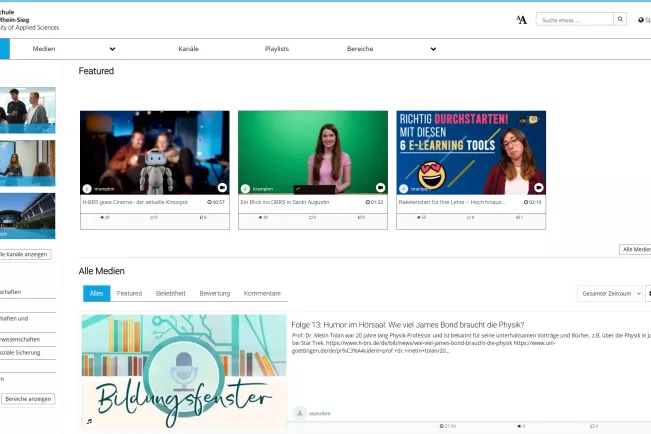The height and width of the screenshot is (434, 651).
Task: Open Kanäle in the navigation bar
Action: [x=188, y=49]
